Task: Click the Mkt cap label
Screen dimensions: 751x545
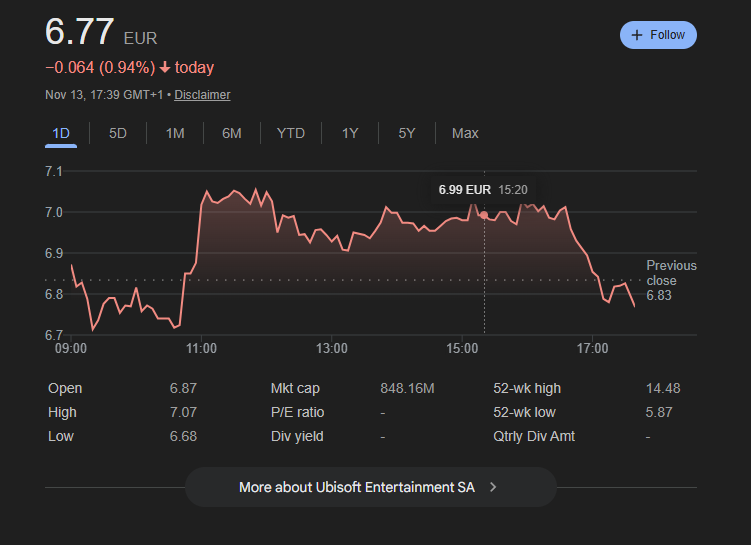Action: [295, 388]
